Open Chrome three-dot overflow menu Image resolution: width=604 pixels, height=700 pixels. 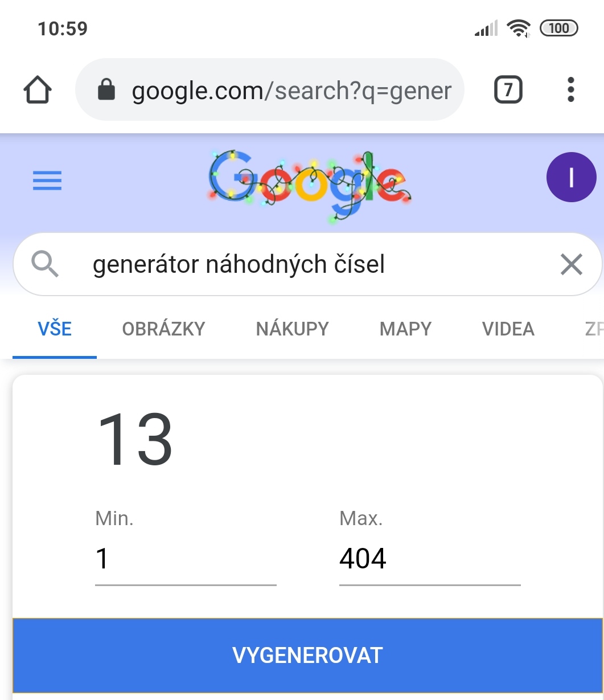571,90
